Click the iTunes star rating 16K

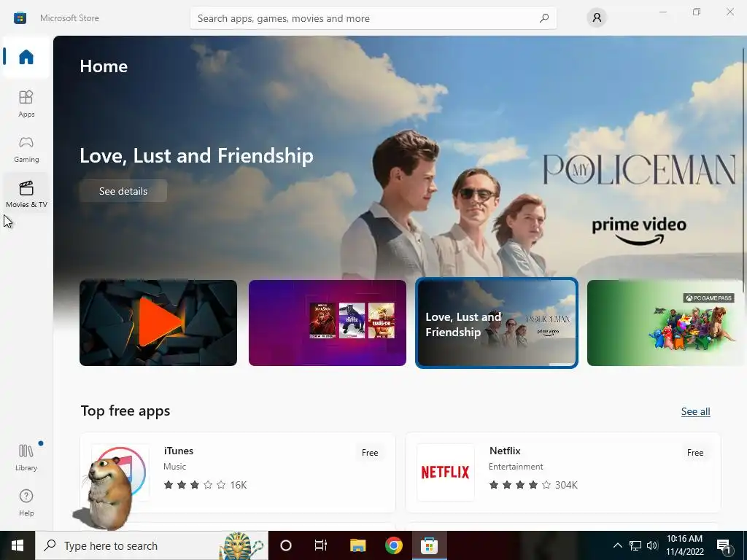205,485
